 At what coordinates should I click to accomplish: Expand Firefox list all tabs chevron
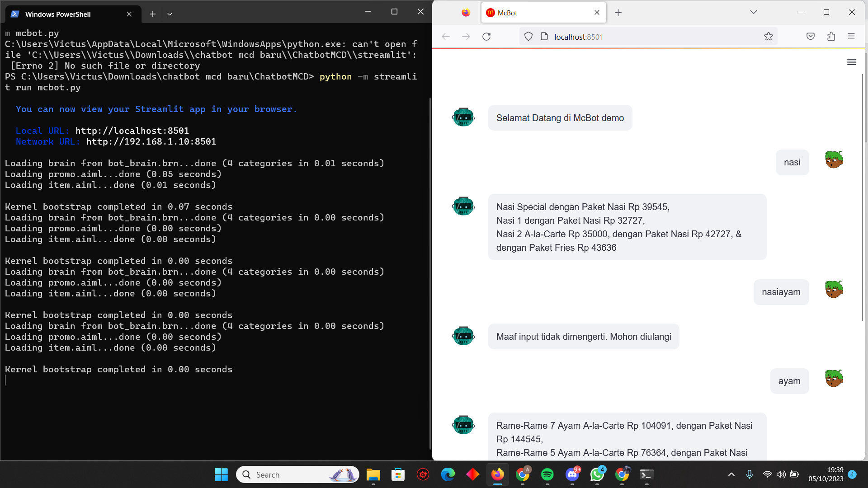(753, 12)
